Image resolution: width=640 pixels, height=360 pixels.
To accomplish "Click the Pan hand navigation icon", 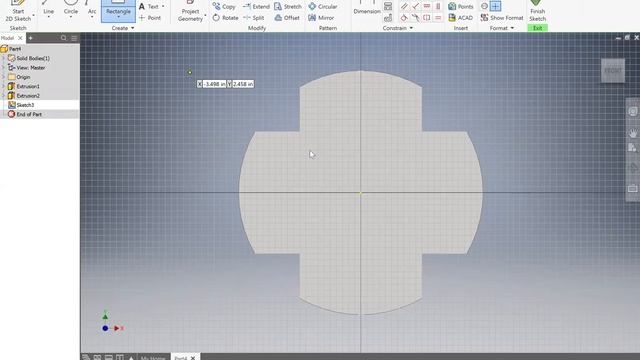I will coord(633,133).
